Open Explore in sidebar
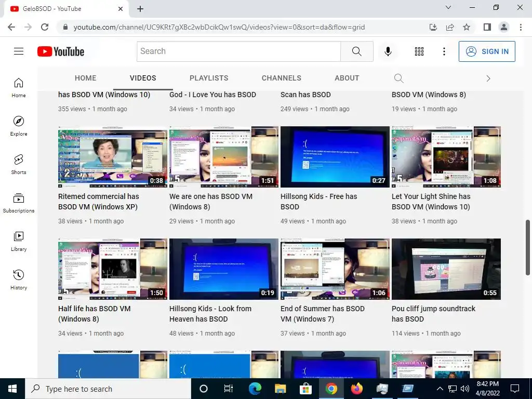532x399 pixels. [19, 126]
